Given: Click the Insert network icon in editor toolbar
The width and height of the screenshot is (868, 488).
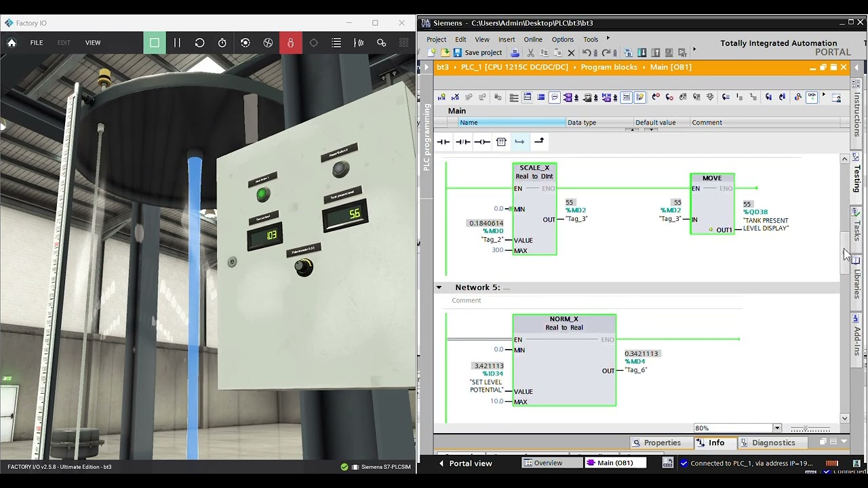Looking at the screenshot, I should (x=441, y=97).
